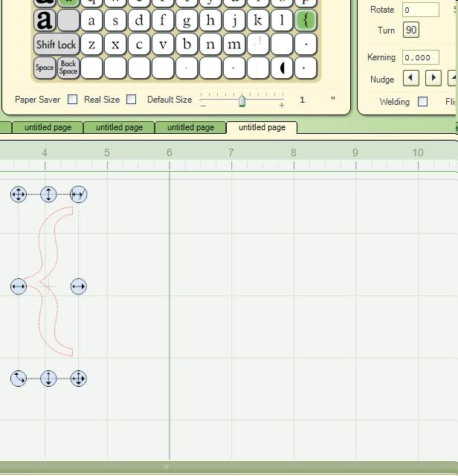The height and width of the screenshot is (476, 458).
Task: Switch to the first full untitled page tab
Action: (48, 127)
